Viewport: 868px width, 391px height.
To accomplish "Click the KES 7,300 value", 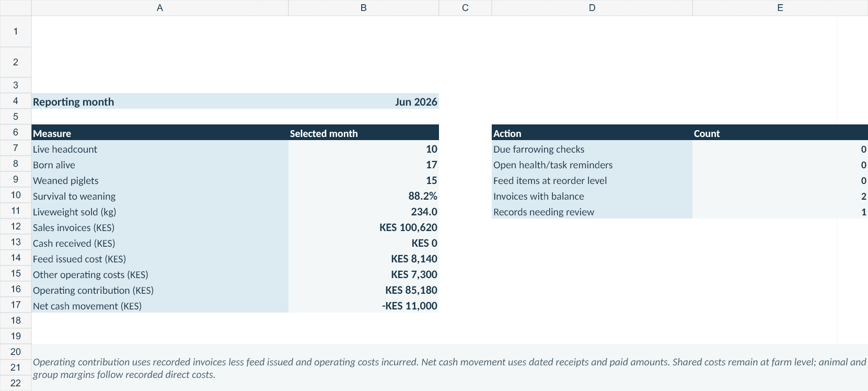I will click(364, 273).
